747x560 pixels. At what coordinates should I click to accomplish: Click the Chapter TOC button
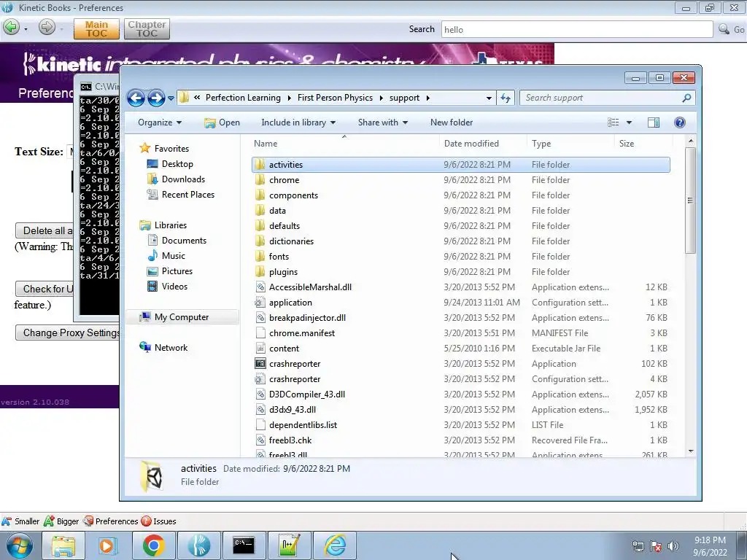(147, 29)
